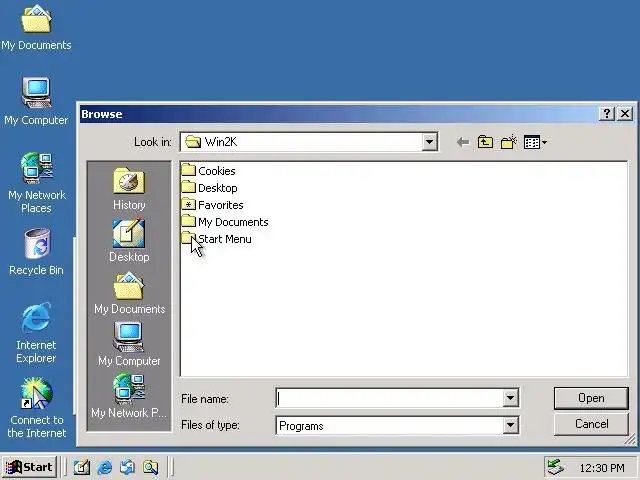This screenshot has width=640, height=480.
Task: Select My Network Places on the desktop
Action: (36, 183)
